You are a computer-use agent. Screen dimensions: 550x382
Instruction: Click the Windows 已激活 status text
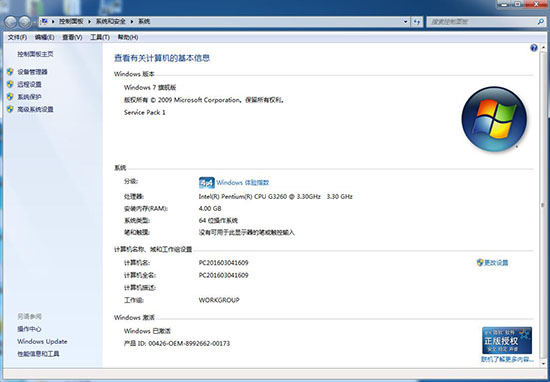pos(147,331)
